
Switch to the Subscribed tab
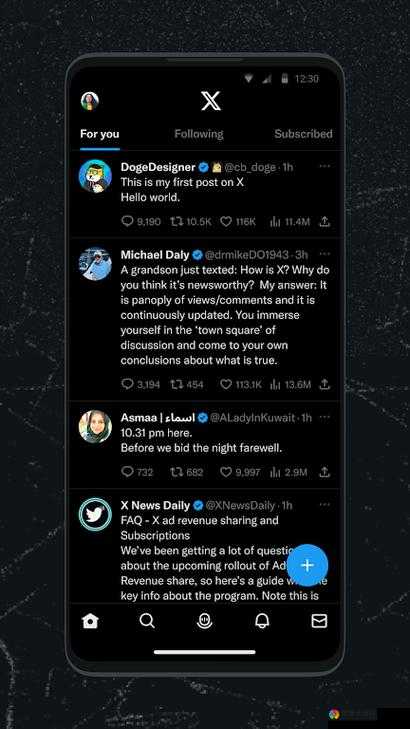[x=303, y=134]
